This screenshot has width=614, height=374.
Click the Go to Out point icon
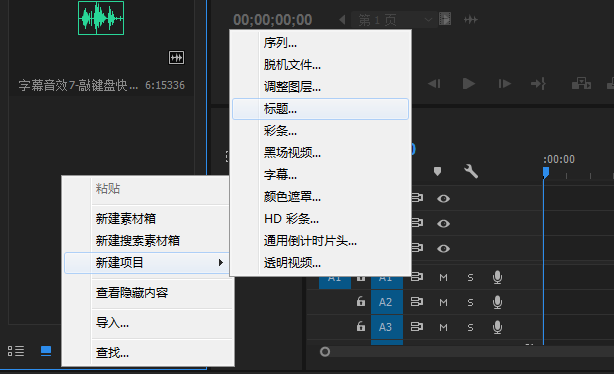point(538,84)
